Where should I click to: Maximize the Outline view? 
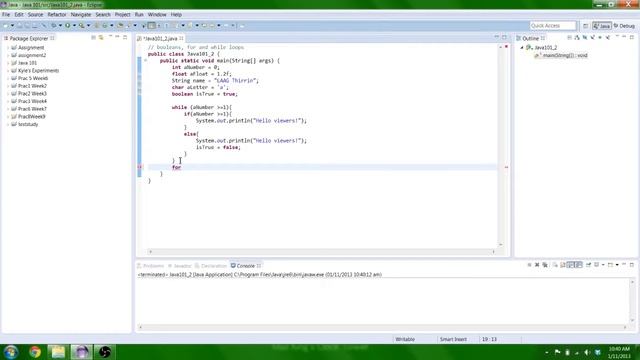tap(632, 37)
